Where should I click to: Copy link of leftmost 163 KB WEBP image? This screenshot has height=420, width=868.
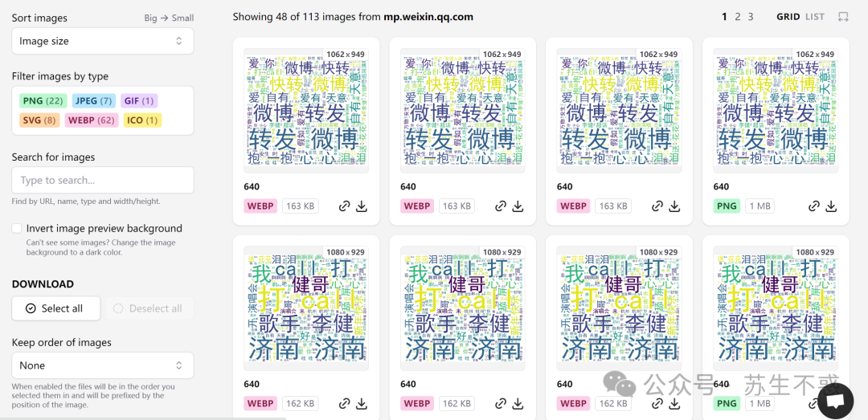(344, 206)
